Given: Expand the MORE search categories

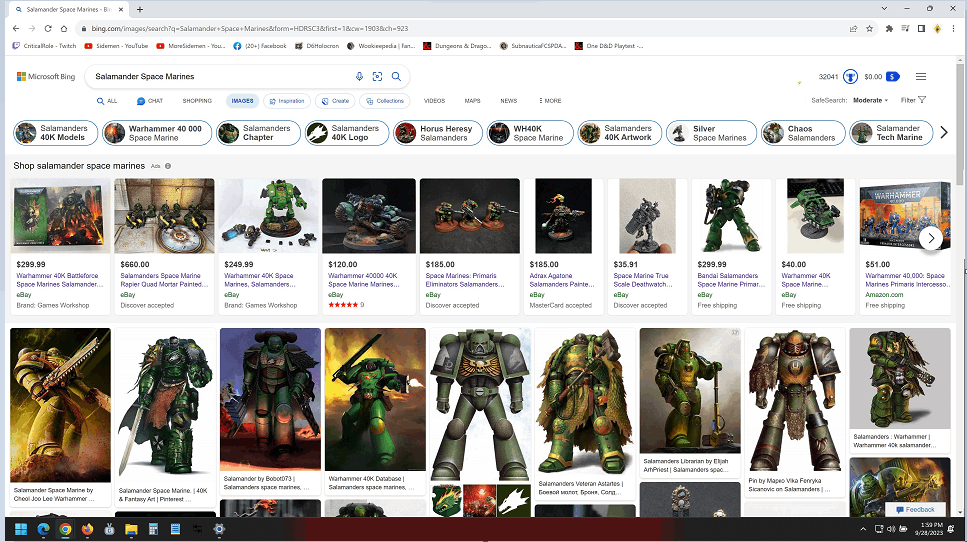Looking at the screenshot, I should click(x=550, y=101).
